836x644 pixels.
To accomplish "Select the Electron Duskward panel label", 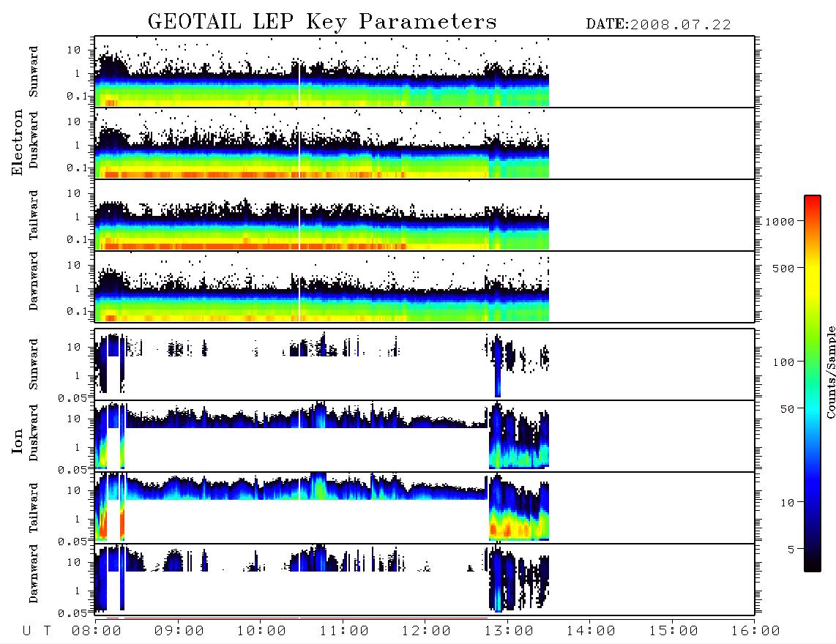I will pos(34,141).
